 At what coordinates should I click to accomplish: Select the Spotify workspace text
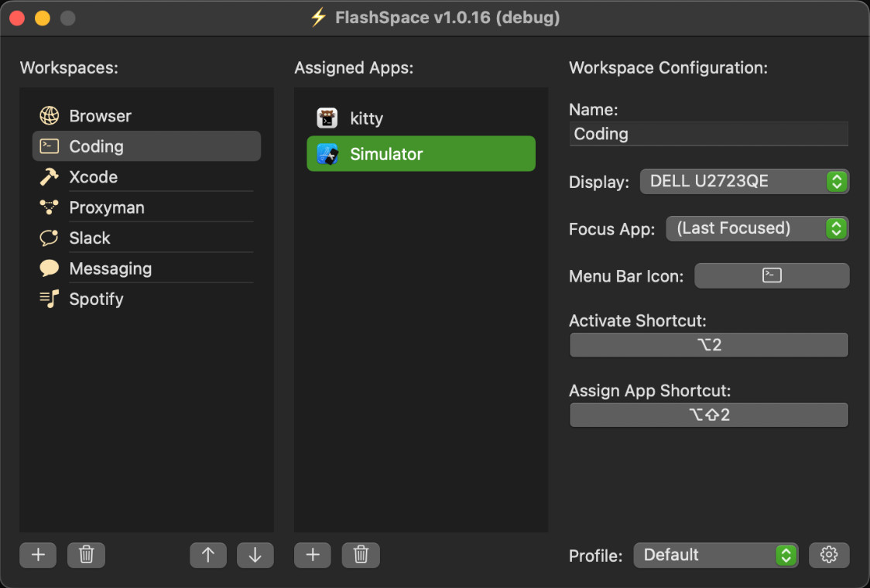[x=96, y=299]
